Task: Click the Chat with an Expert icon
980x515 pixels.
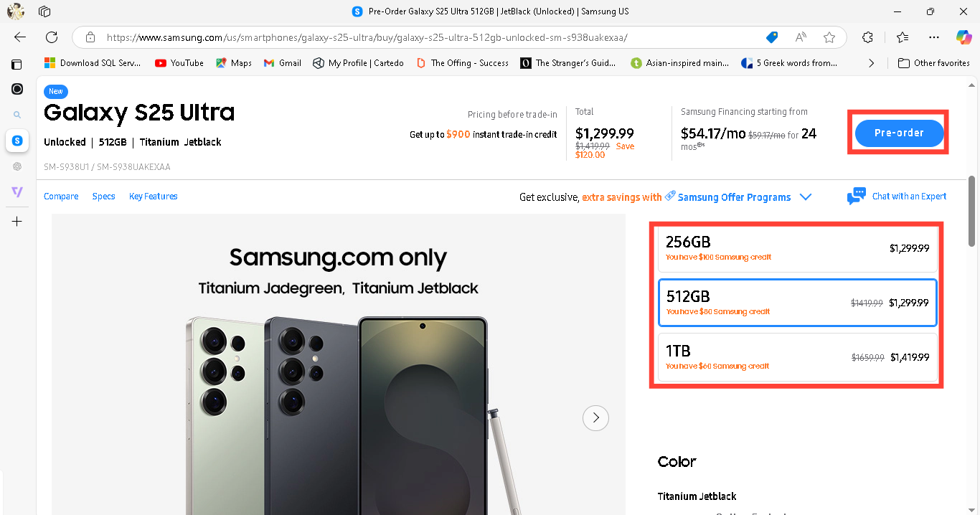Action: tap(856, 197)
